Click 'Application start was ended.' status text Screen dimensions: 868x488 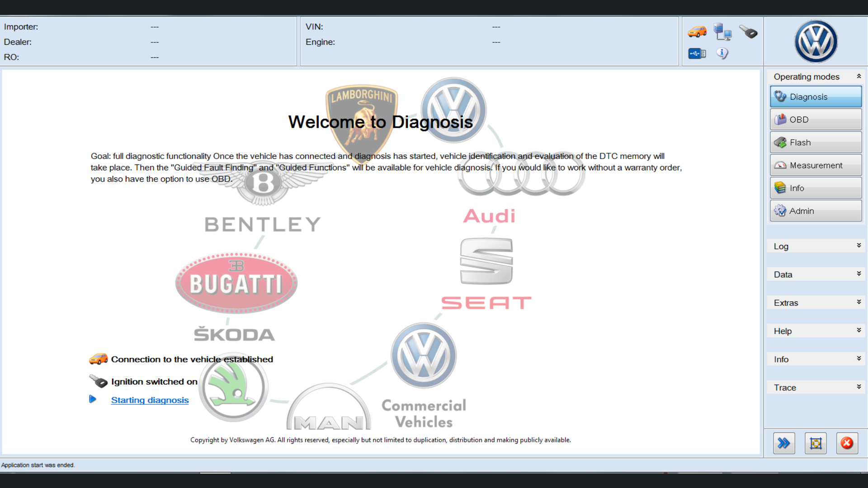[38, 465]
